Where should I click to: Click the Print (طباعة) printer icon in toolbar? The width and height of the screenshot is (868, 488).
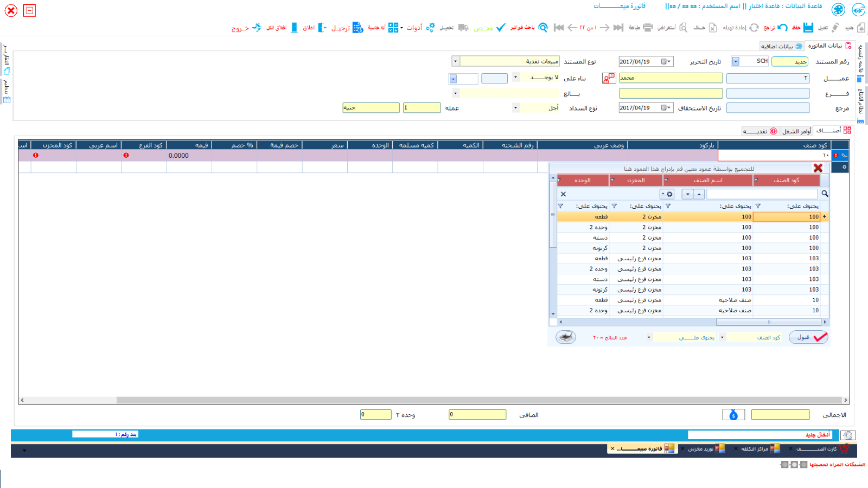click(x=647, y=27)
